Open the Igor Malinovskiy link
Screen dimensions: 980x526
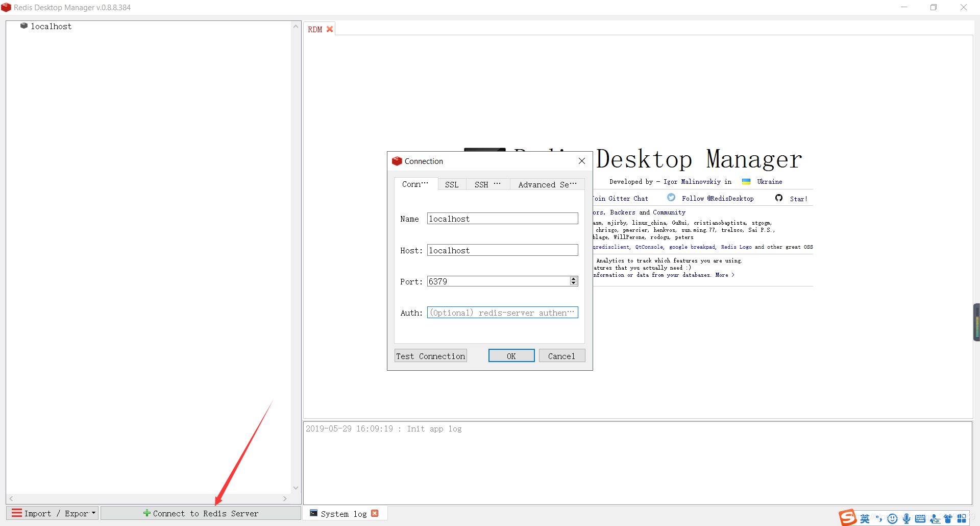pos(692,181)
